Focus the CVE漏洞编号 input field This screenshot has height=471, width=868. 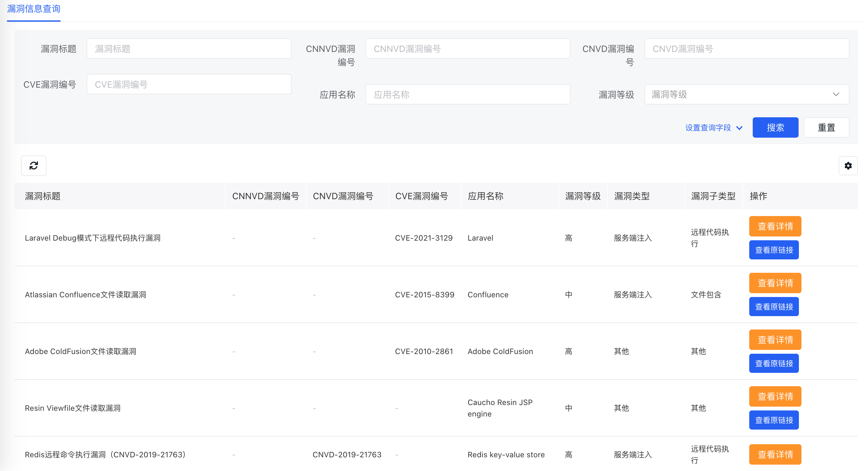(x=189, y=84)
